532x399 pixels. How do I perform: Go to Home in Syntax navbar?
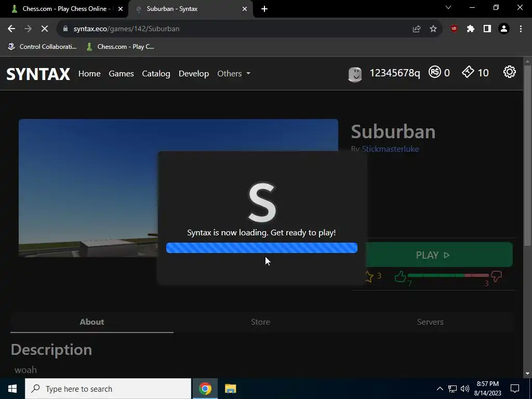pyautogui.click(x=89, y=73)
